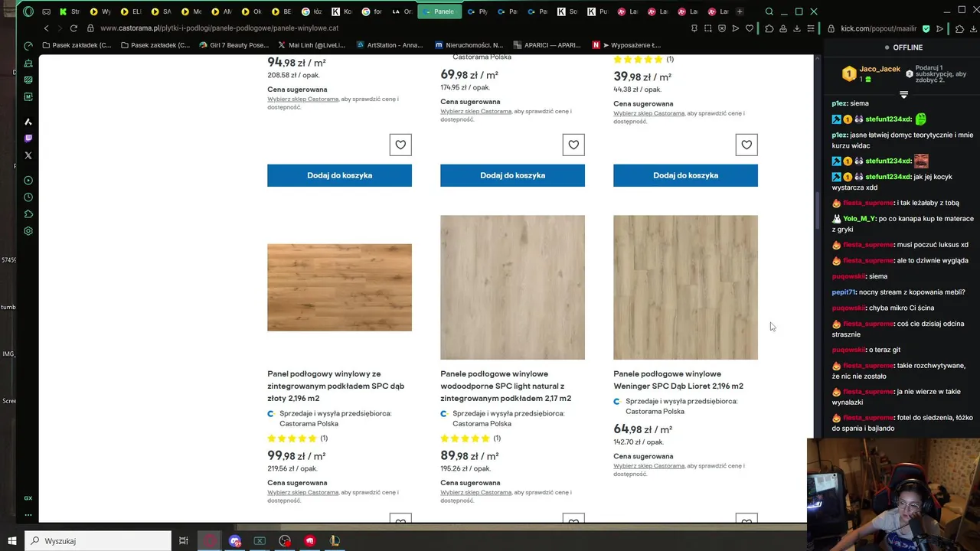Open 'Wyposażenie Ł...' bookmark

click(x=626, y=45)
